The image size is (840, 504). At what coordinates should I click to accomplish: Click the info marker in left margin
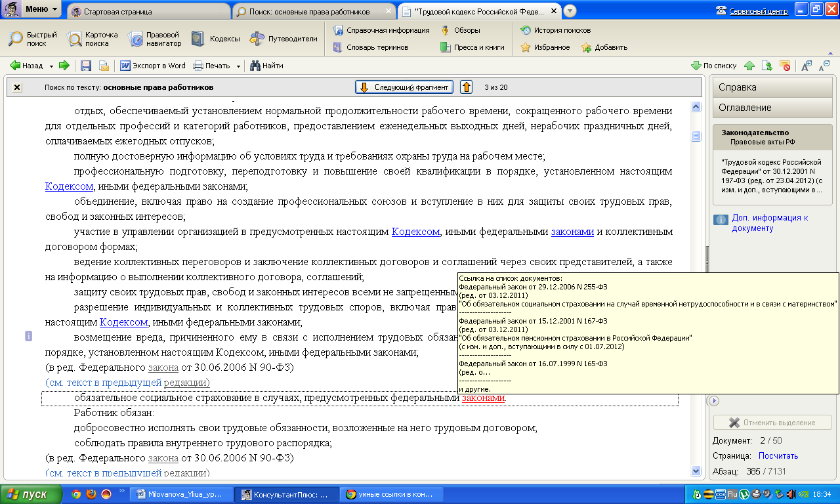click(x=28, y=336)
